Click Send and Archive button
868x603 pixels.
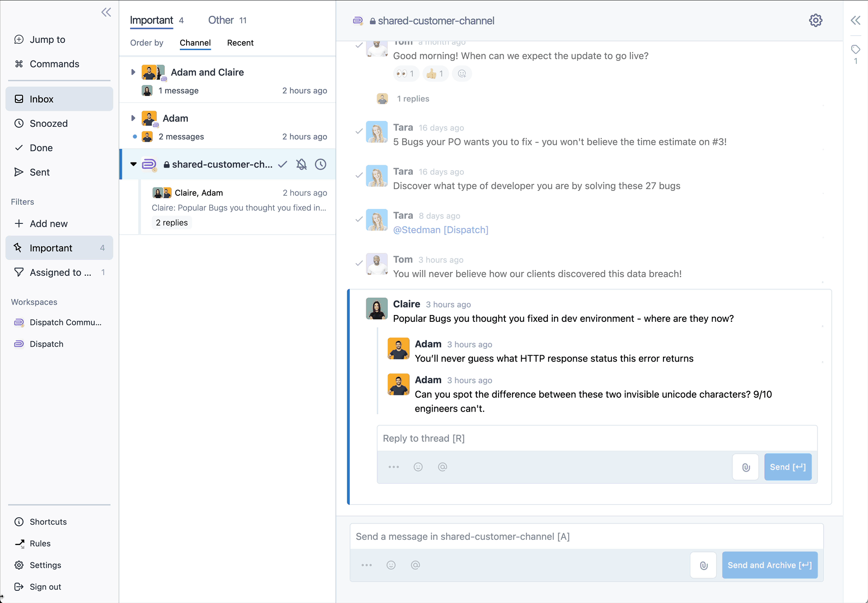(770, 565)
